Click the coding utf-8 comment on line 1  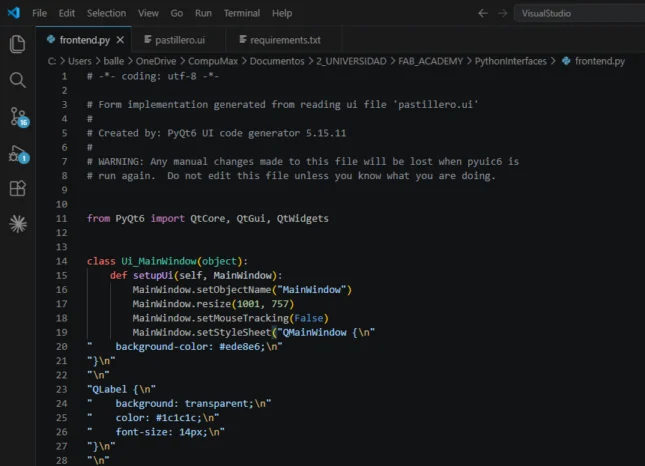(153, 76)
